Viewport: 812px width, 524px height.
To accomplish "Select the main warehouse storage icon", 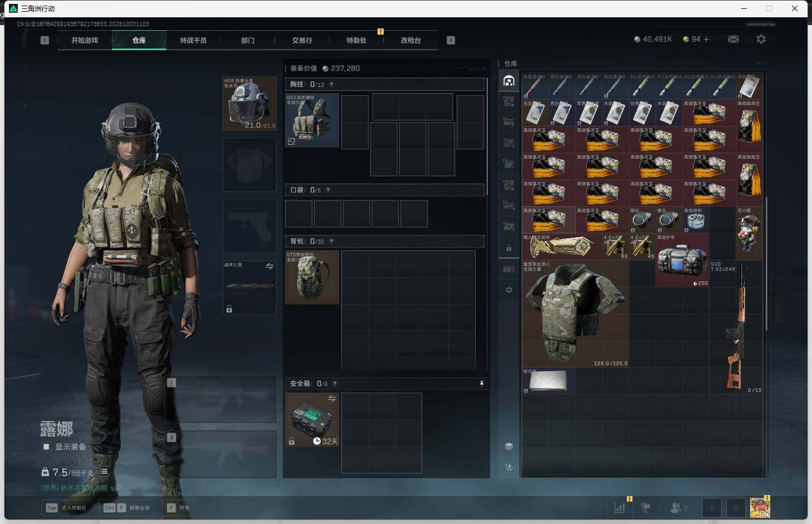I will point(509,81).
